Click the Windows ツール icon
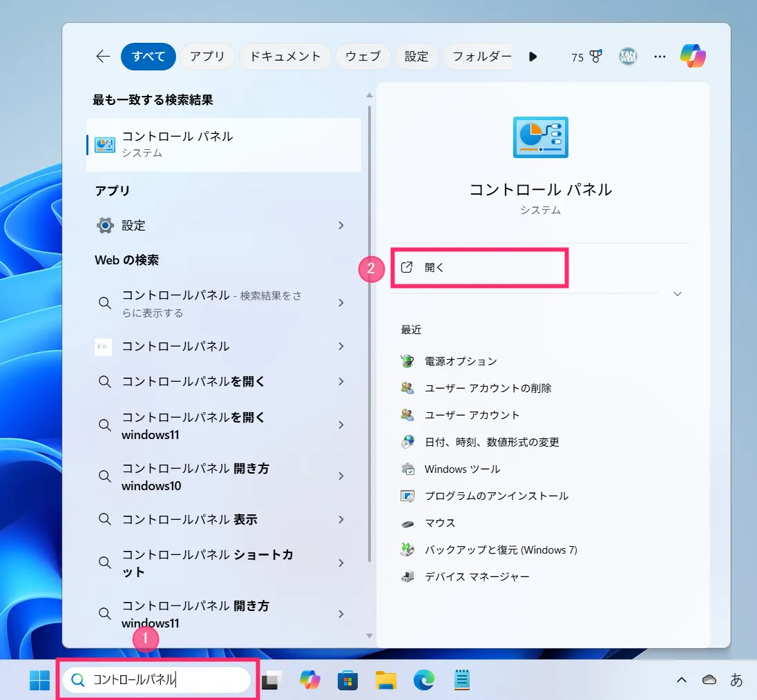Image resolution: width=757 pixels, height=700 pixels. [408, 469]
